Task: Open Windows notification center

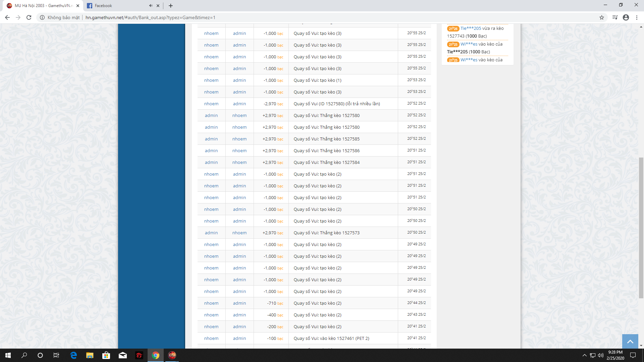Action: [633, 355]
